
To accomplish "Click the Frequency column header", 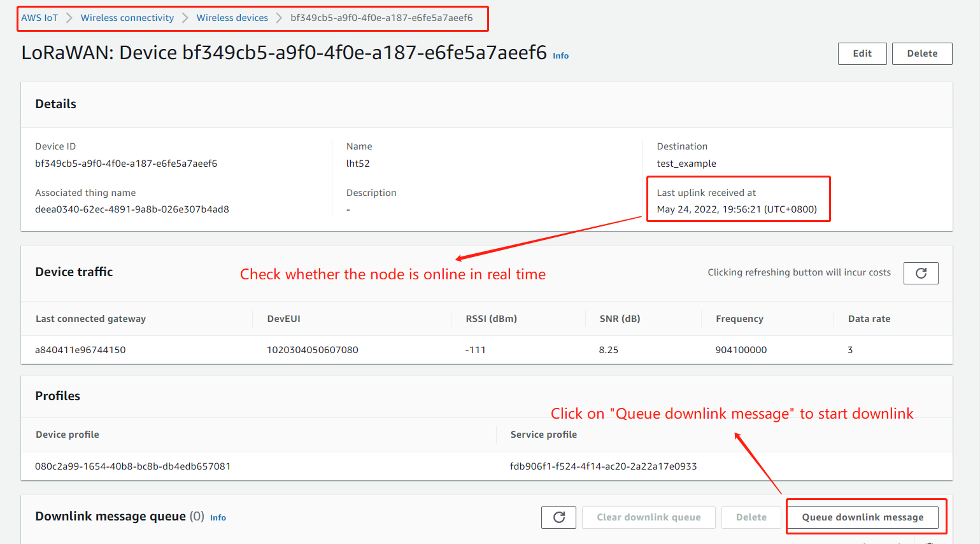I will (739, 319).
